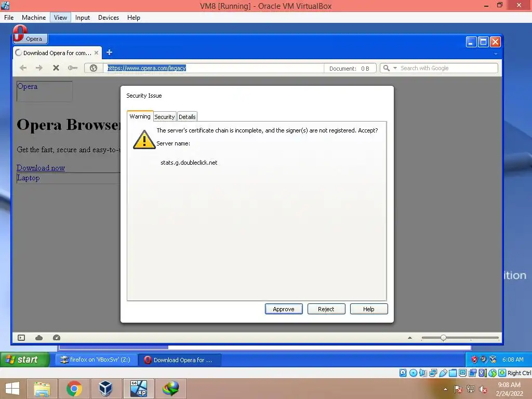Click the XP security alert shield icon

(474, 360)
